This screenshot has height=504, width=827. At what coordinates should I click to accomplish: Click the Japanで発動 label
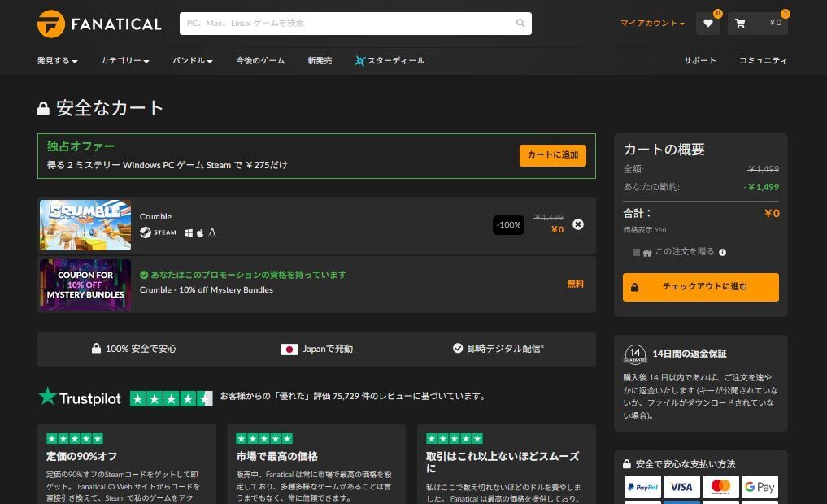click(x=328, y=349)
